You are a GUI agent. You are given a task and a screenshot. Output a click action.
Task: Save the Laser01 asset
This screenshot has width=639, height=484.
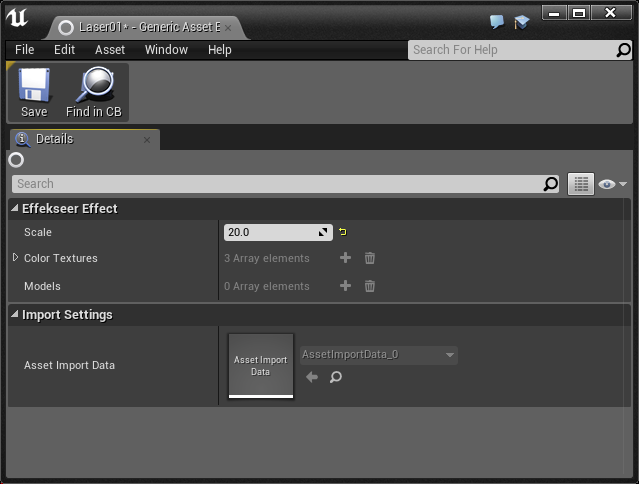[x=34, y=92]
